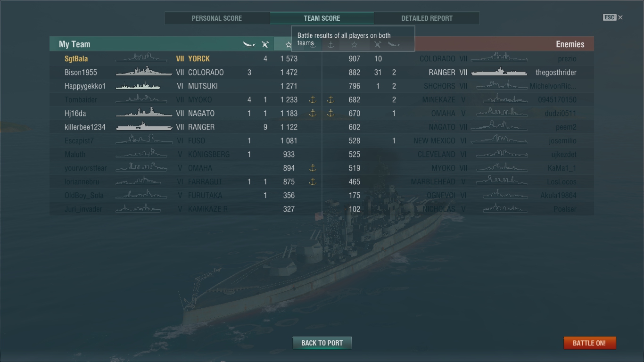Select the Team Score tab
644x362 pixels.
point(322,18)
